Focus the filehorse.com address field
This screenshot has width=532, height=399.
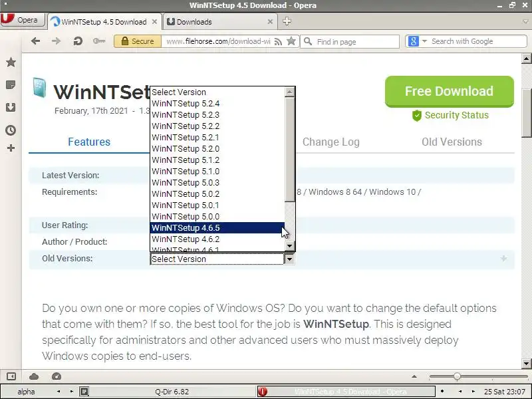click(x=218, y=41)
